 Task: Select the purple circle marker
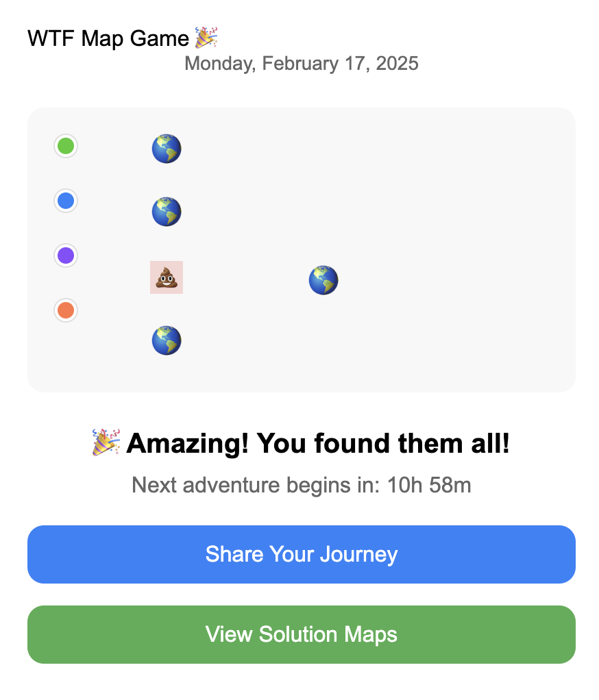click(66, 255)
